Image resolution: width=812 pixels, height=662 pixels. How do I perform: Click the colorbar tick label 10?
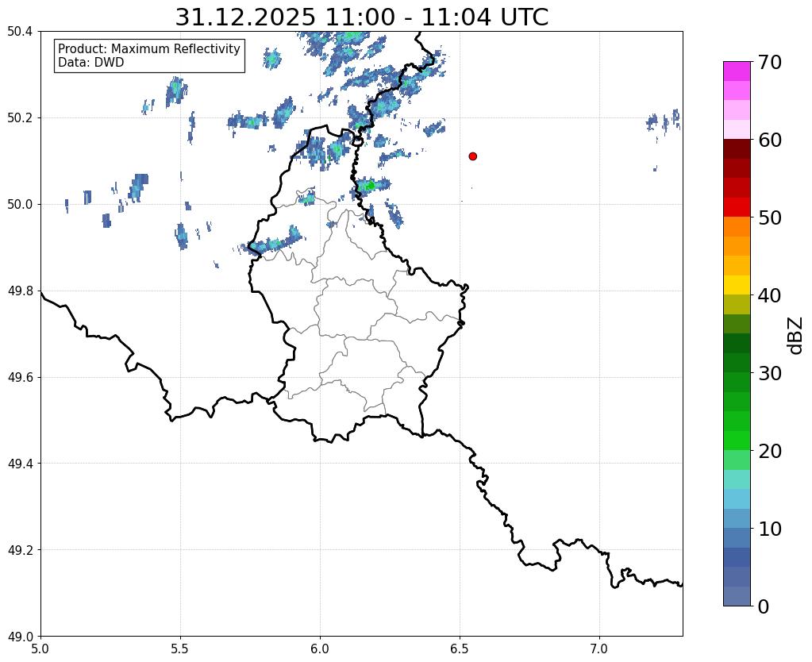(770, 529)
